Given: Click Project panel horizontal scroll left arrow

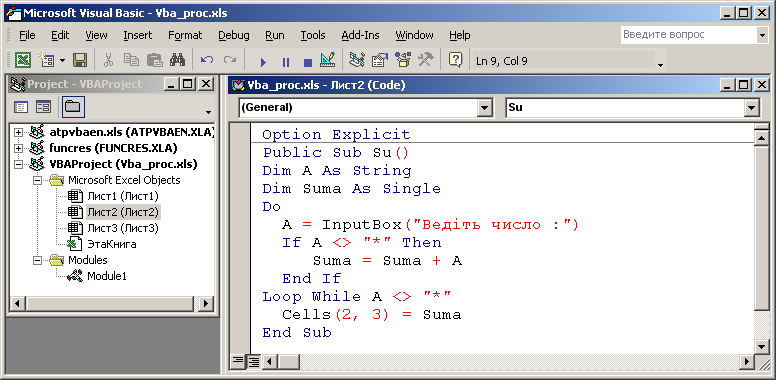Looking at the screenshot, I should (18, 303).
